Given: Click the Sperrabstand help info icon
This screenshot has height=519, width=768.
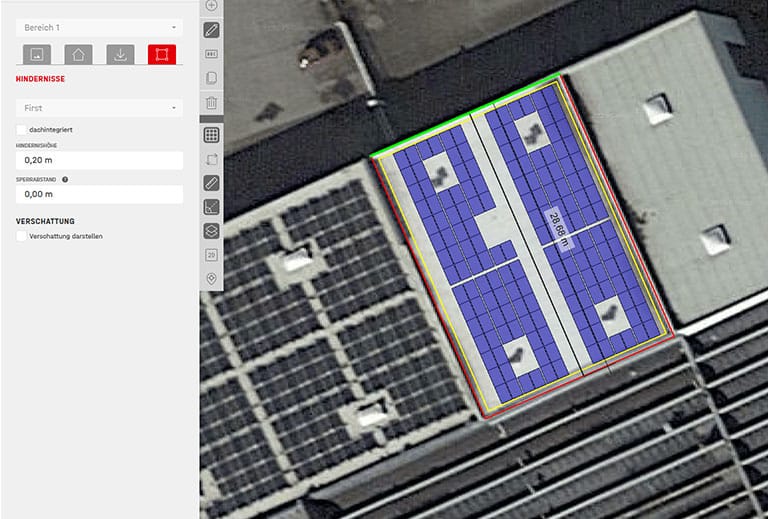Looking at the screenshot, I should [x=65, y=180].
